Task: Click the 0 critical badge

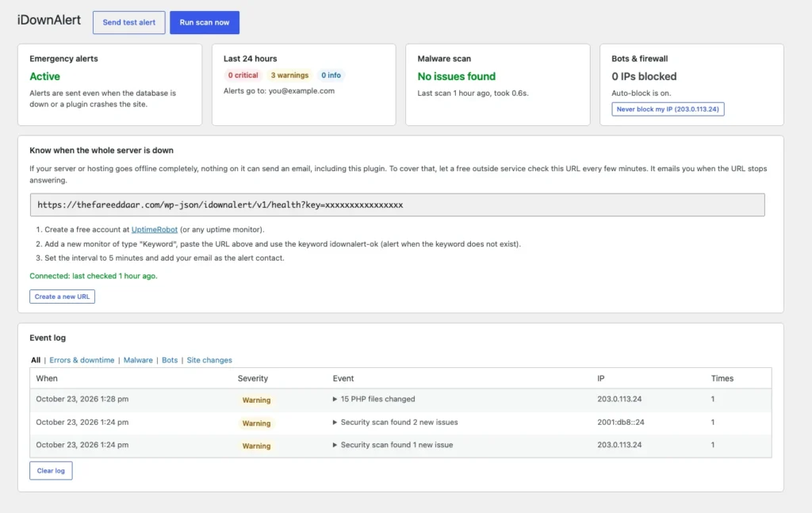Action: tap(243, 75)
